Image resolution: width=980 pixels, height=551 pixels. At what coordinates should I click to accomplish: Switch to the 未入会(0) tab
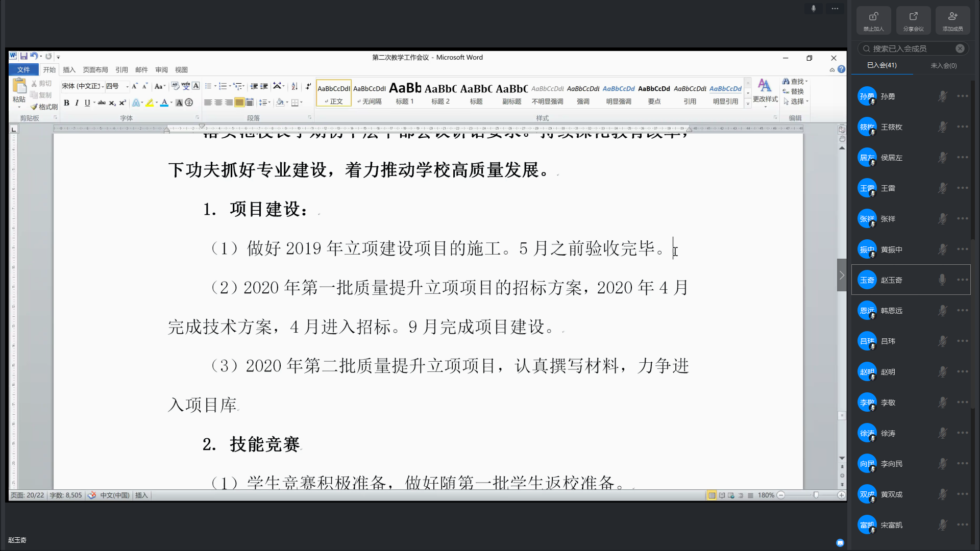click(x=943, y=65)
